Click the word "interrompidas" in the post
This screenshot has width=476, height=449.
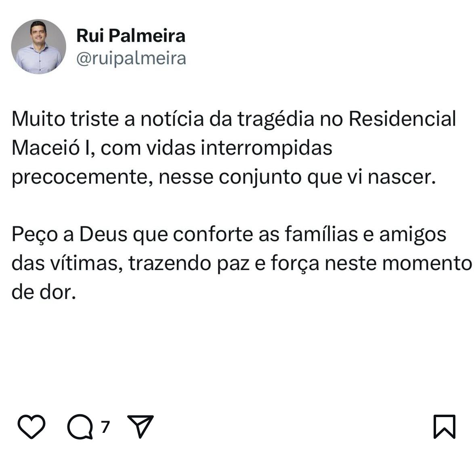pos(266,148)
